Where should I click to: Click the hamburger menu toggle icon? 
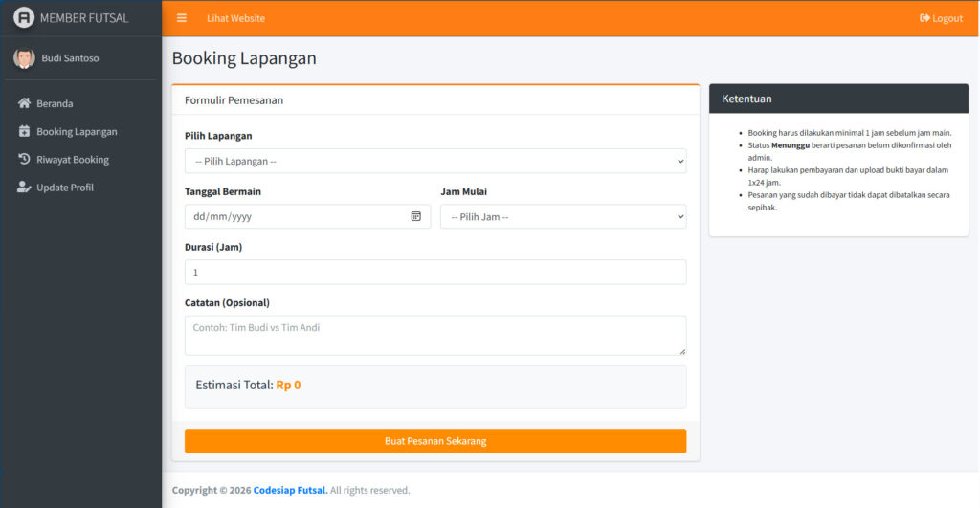click(x=182, y=18)
